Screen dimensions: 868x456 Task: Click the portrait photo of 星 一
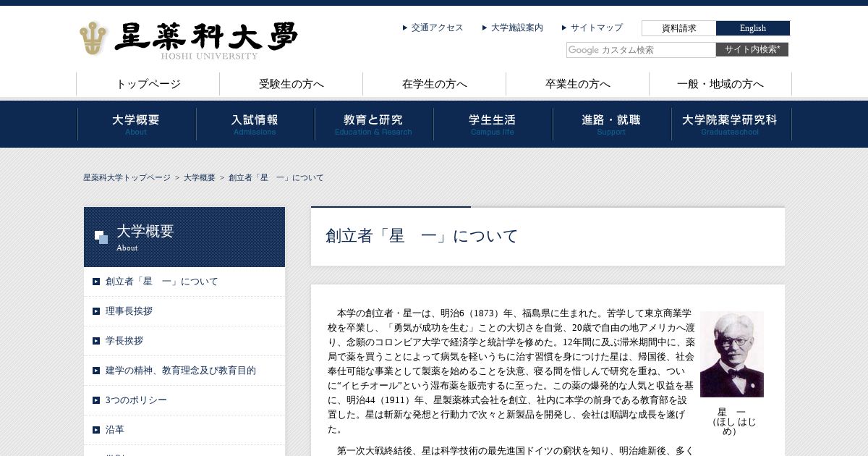732,354
